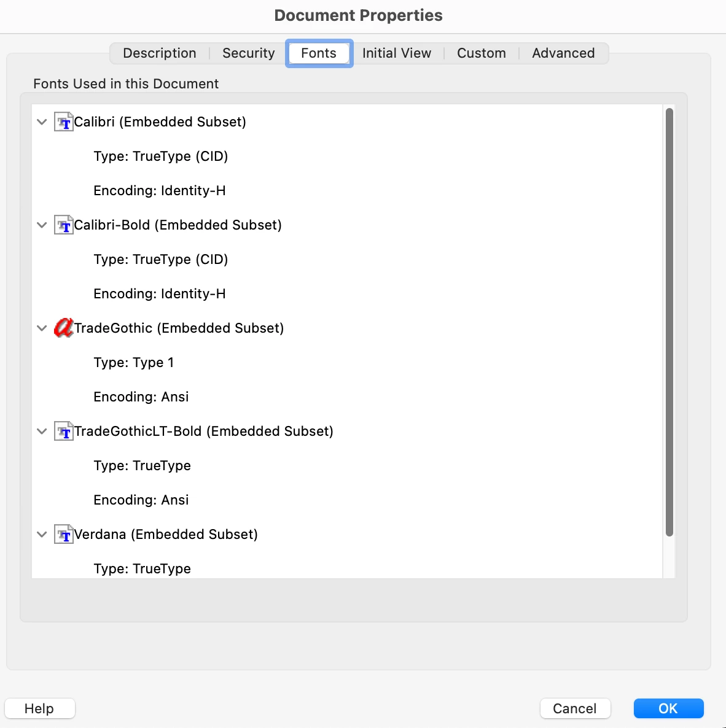The width and height of the screenshot is (726, 728).
Task: Collapse the TradeGothic font details
Action: (x=42, y=328)
